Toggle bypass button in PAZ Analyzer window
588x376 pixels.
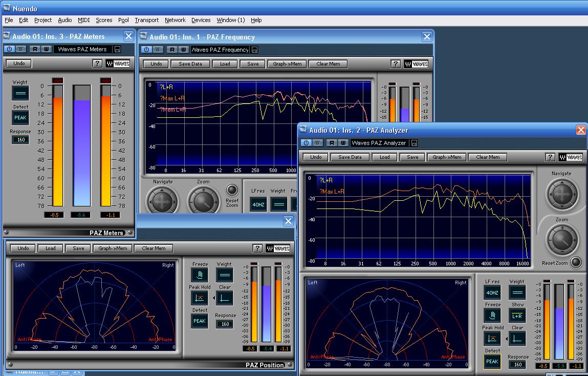(x=317, y=142)
